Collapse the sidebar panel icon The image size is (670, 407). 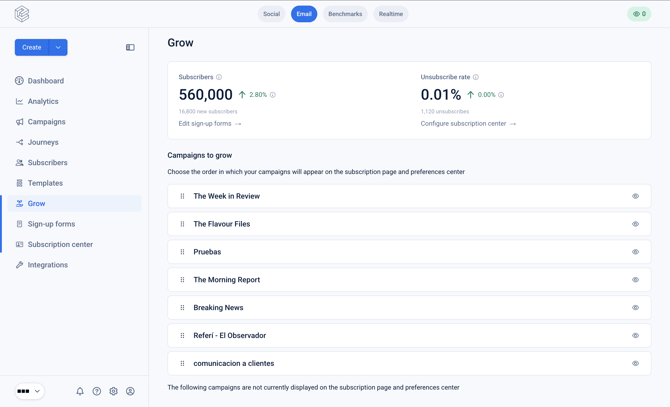[130, 47]
